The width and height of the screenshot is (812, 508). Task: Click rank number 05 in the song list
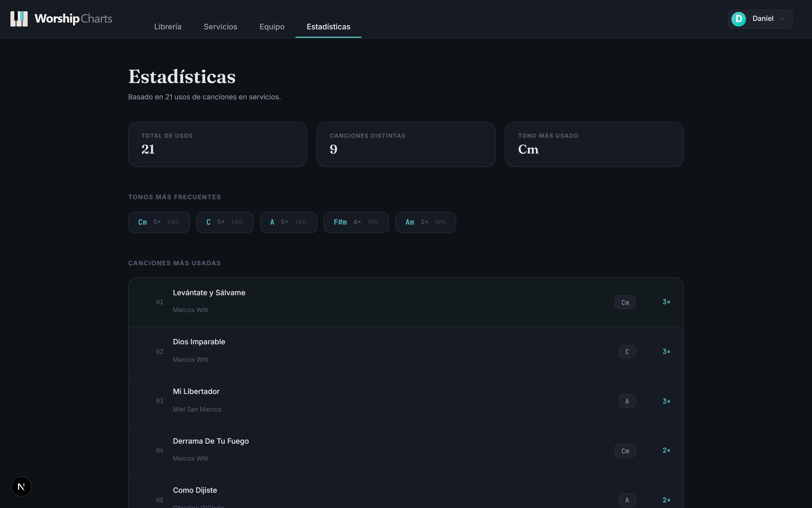tap(160, 500)
